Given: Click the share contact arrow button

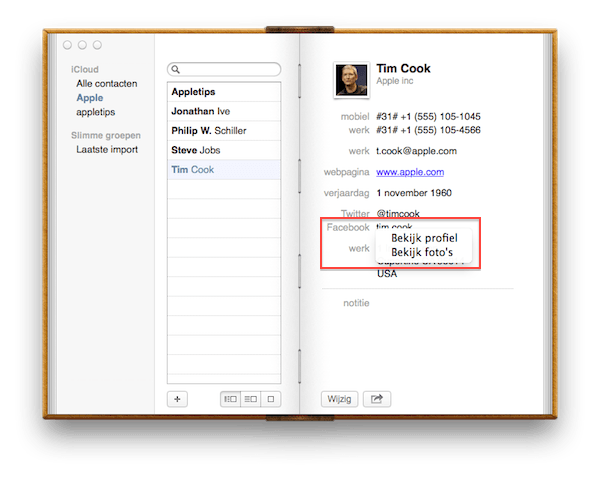Looking at the screenshot, I should tap(377, 399).
